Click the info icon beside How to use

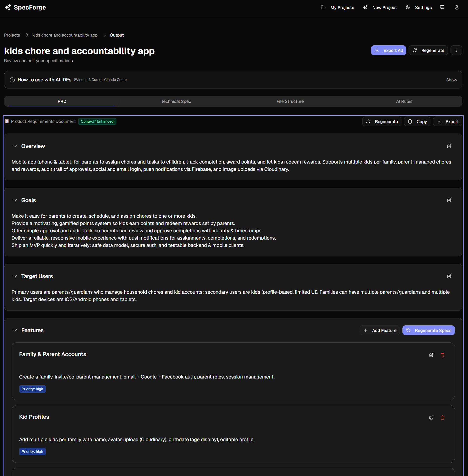pyautogui.click(x=12, y=80)
